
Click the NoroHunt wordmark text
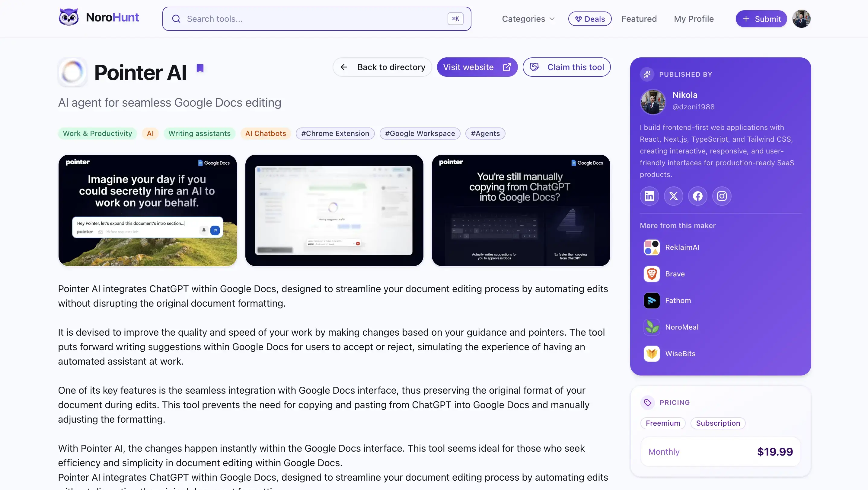(x=112, y=18)
